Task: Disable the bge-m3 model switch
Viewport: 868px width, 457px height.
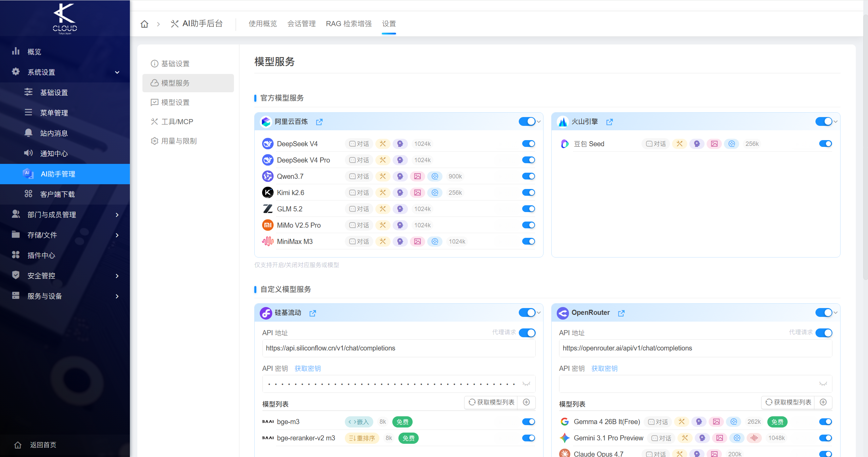Action: [x=528, y=422]
